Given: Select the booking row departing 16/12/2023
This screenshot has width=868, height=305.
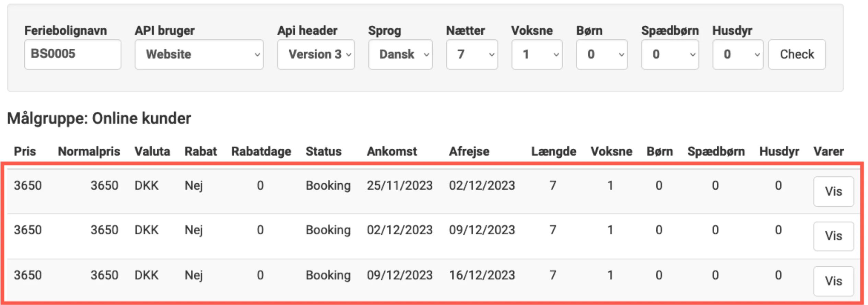Looking at the screenshot, I should (x=343, y=274).
